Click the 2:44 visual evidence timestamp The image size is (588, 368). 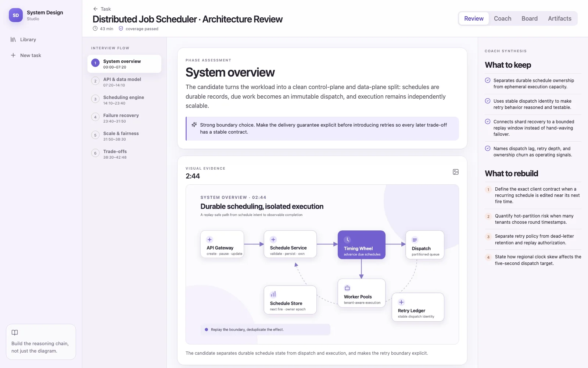click(193, 176)
